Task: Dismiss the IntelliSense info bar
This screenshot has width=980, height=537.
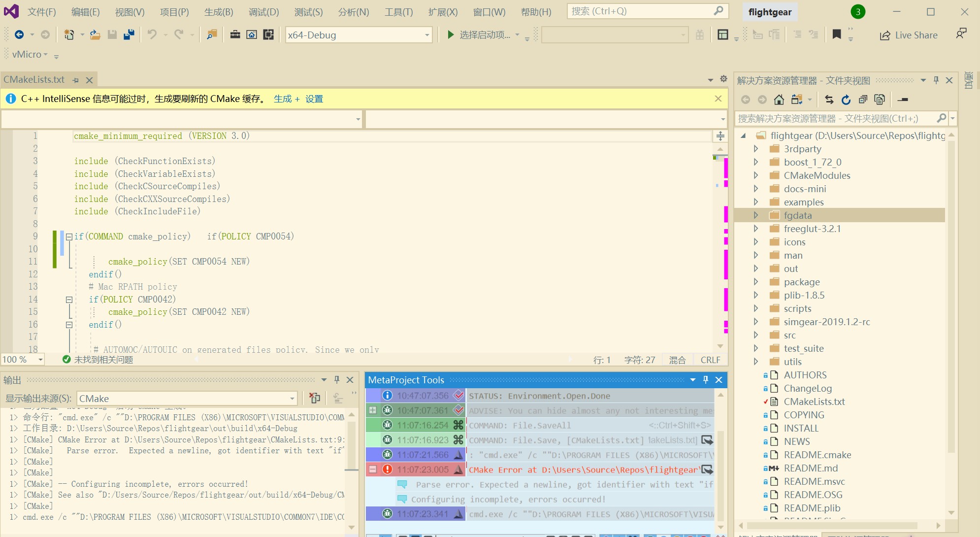Action: point(718,99)
